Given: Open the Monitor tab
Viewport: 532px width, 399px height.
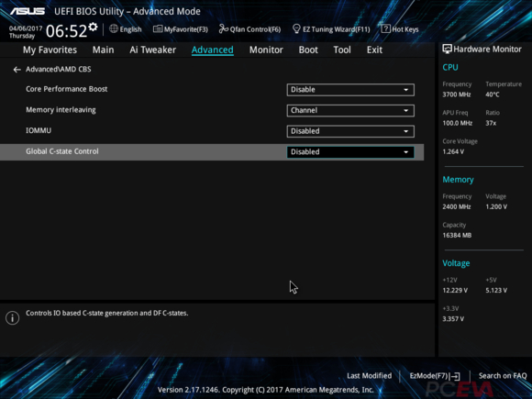Looking at the screenshot, I should (266, 50).
